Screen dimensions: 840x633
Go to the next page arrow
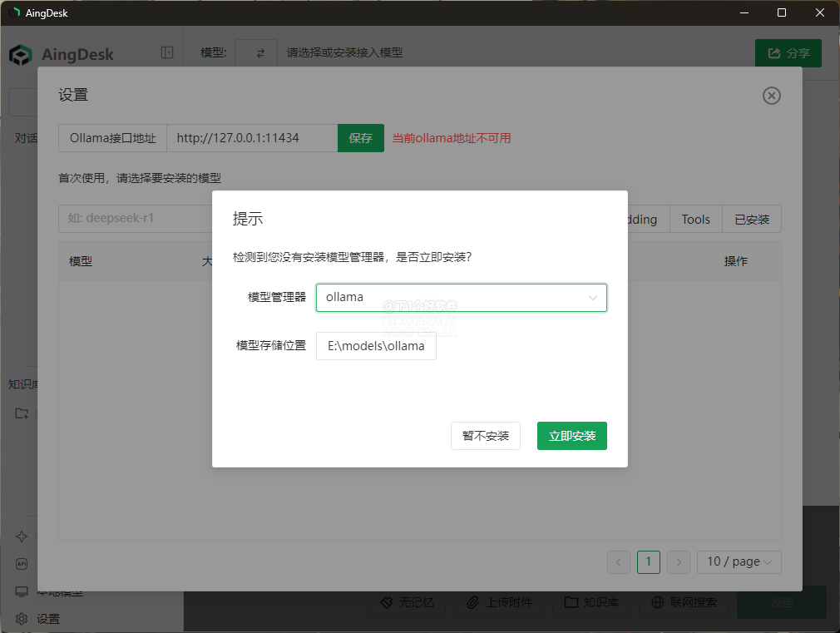click(x=679, y=562)
